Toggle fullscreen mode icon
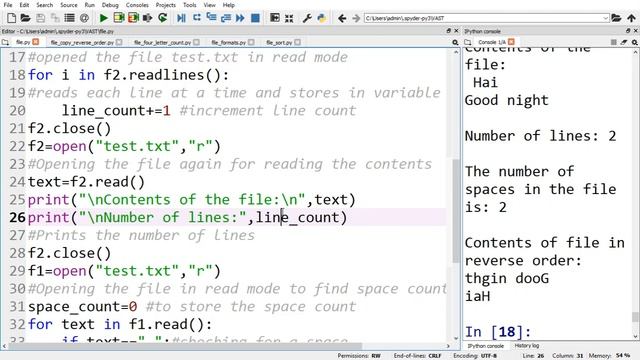 pos(289,18)
